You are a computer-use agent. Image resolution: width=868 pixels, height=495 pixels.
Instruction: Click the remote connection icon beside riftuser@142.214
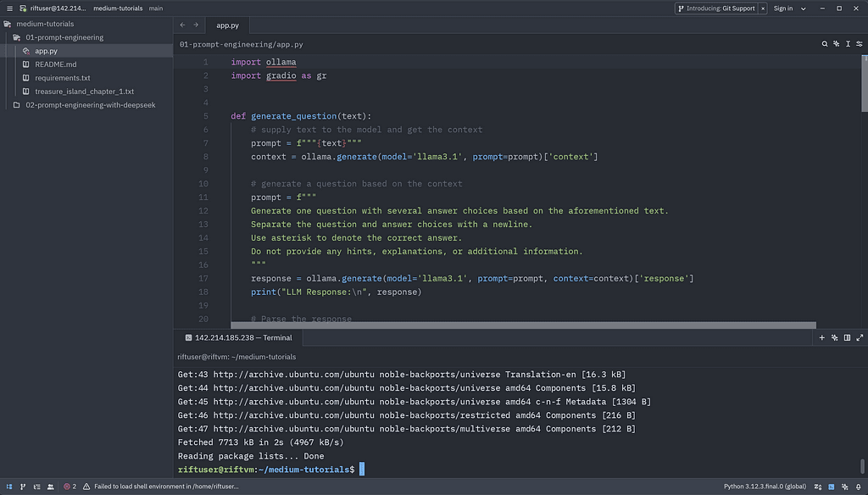(x=23, y=8)
